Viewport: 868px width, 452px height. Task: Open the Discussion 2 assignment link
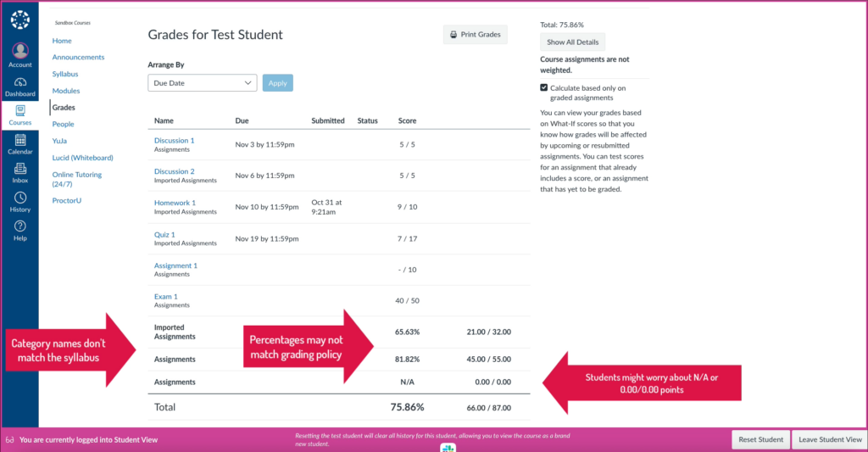tap(175, 171)
